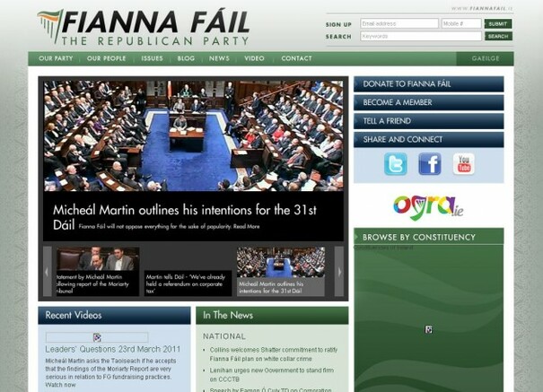Viewport: 543px width, 392px height.
Task: Click the Keywords search field
Action: [421, 36]
